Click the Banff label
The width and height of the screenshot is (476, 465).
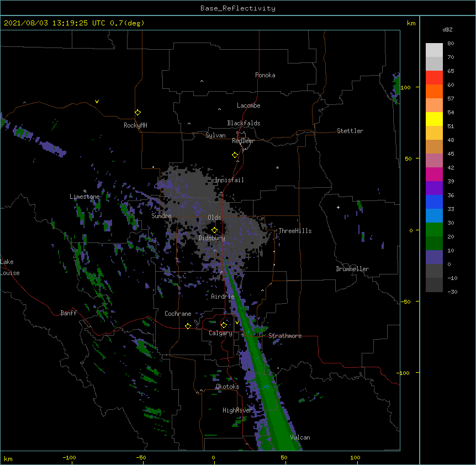tap(68, 313)
